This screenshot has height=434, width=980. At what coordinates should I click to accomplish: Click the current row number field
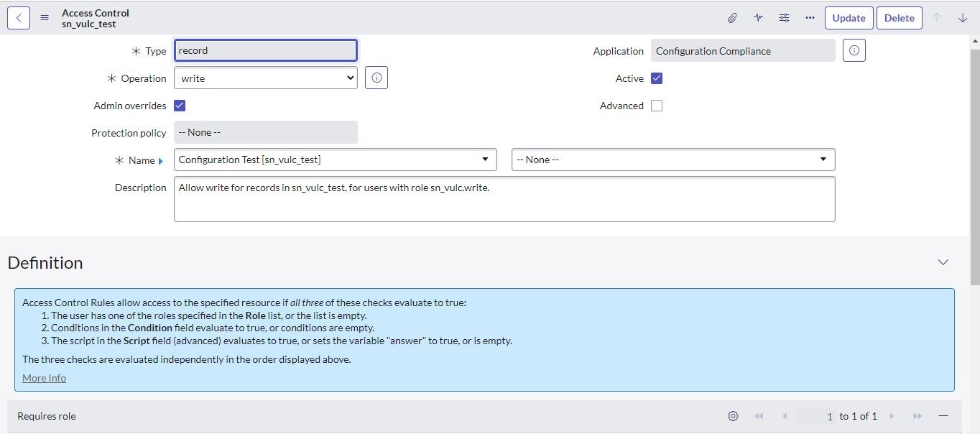click(816, 416)
